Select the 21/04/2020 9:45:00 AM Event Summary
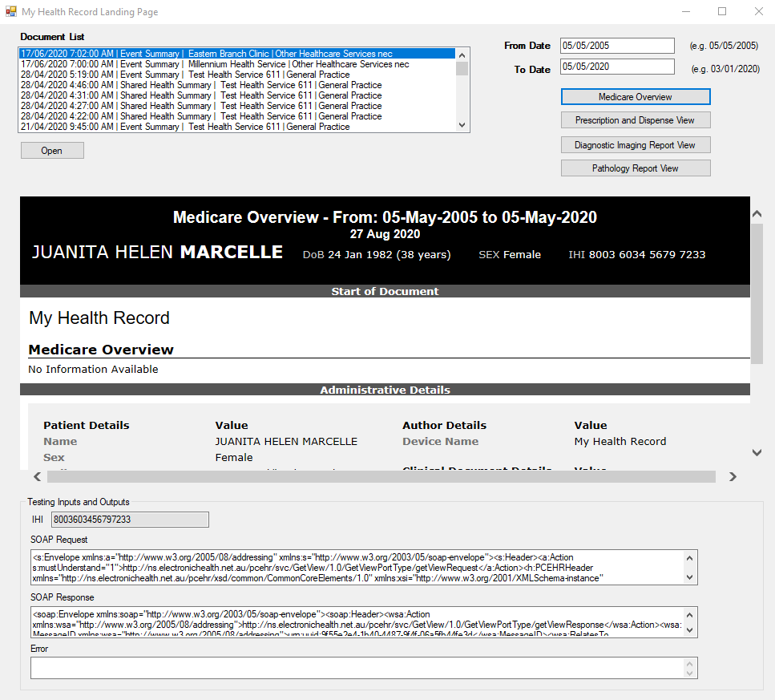 click(236, 127)
